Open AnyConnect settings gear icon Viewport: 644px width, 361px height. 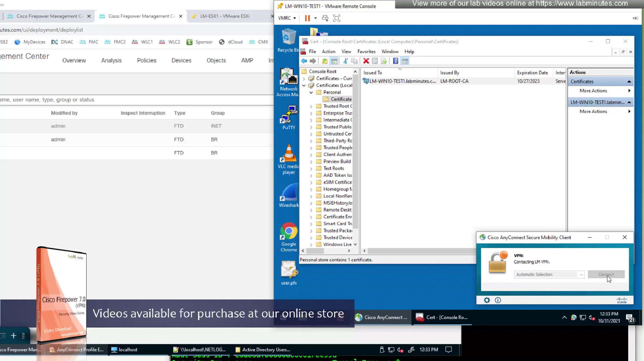pos(487,300)
